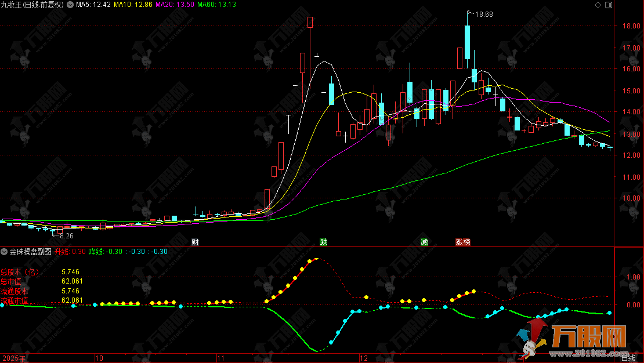Image resolution: width=644 pixels, height=363 pixels.
Task: Click the 2025年 date on timeline axis
Action: [14, 358]
